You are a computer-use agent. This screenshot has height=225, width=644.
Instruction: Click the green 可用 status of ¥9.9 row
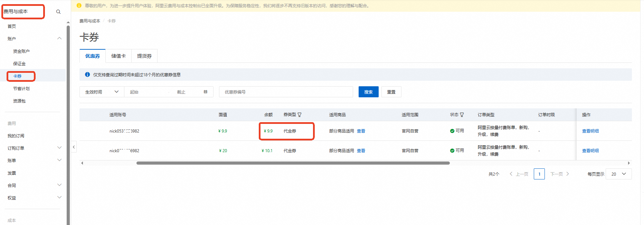(457, 131)
